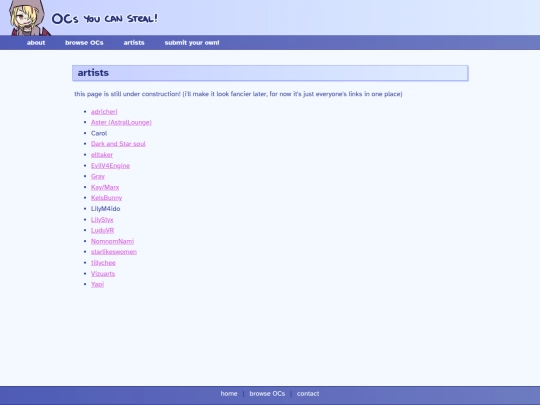Select the artists nav item
540x405 pixels.
134,43
